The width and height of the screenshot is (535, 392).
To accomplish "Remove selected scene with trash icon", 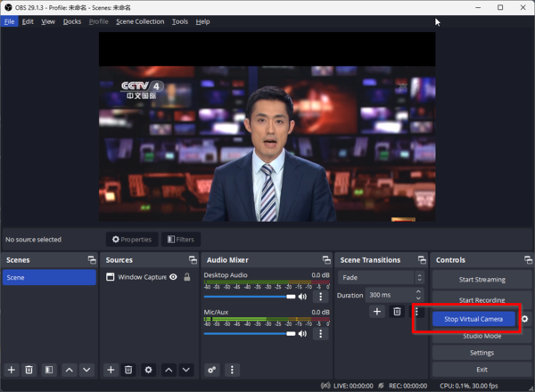I will [29, 370].
